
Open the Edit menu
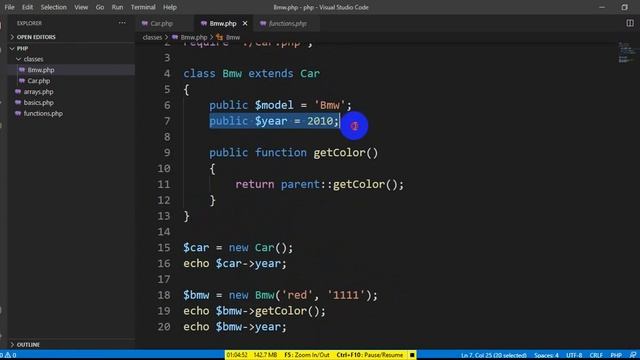(x=27, y=7)
